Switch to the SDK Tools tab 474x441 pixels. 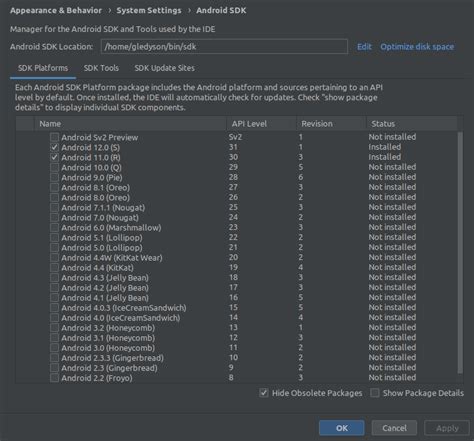(x=101, y=68)
